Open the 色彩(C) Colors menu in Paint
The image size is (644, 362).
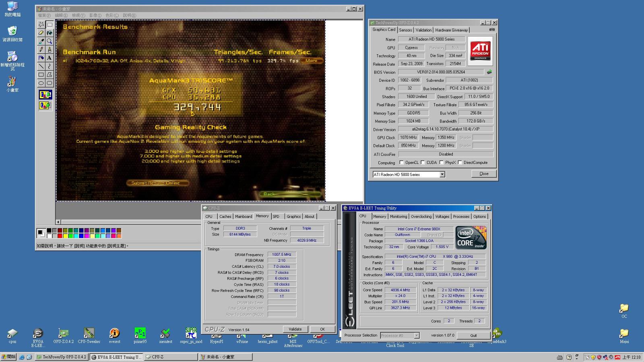112,15
